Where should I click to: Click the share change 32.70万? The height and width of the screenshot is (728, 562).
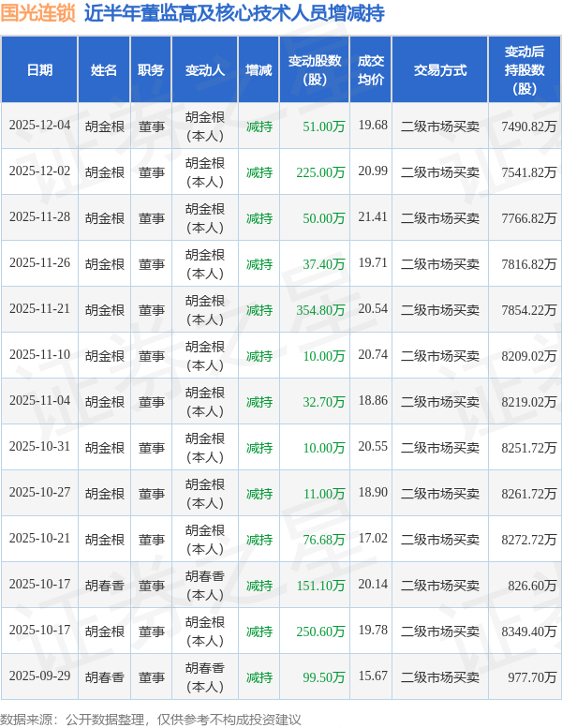coord(324,402)
